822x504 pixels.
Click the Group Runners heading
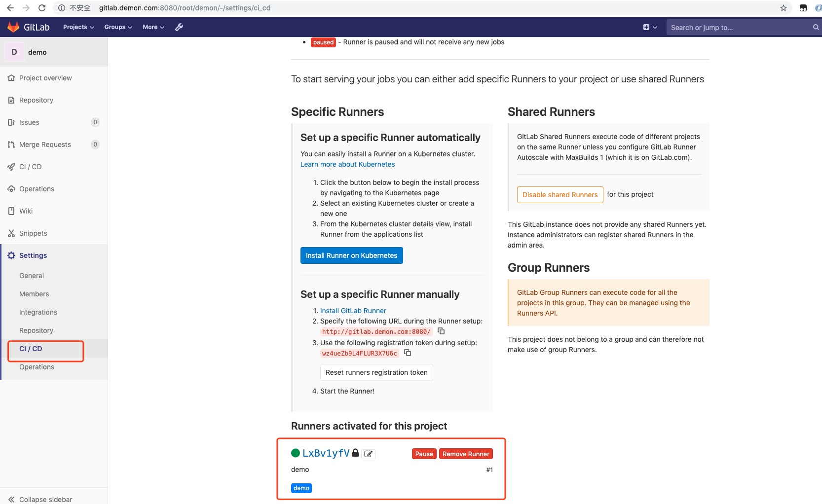(549, 268)
